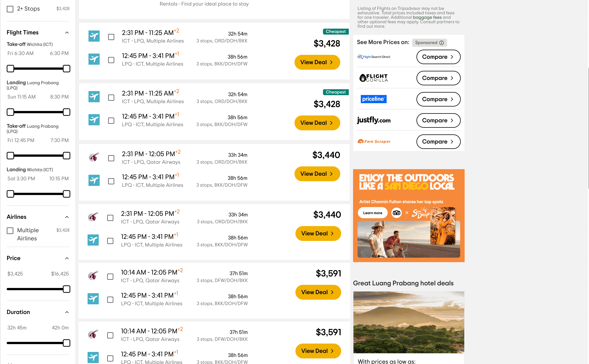
Task: Open the baggage fees link
Action: pyautogui.click(x=427, y=17)
